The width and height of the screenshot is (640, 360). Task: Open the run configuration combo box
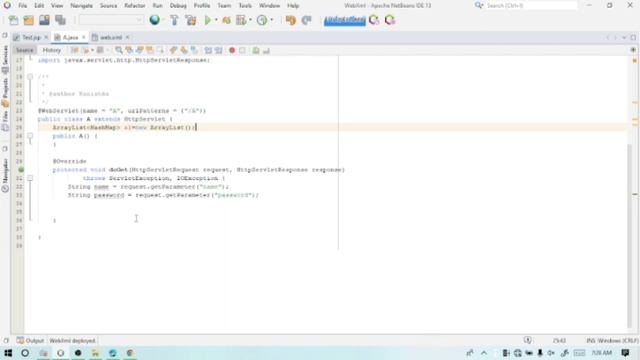(111, 20)
